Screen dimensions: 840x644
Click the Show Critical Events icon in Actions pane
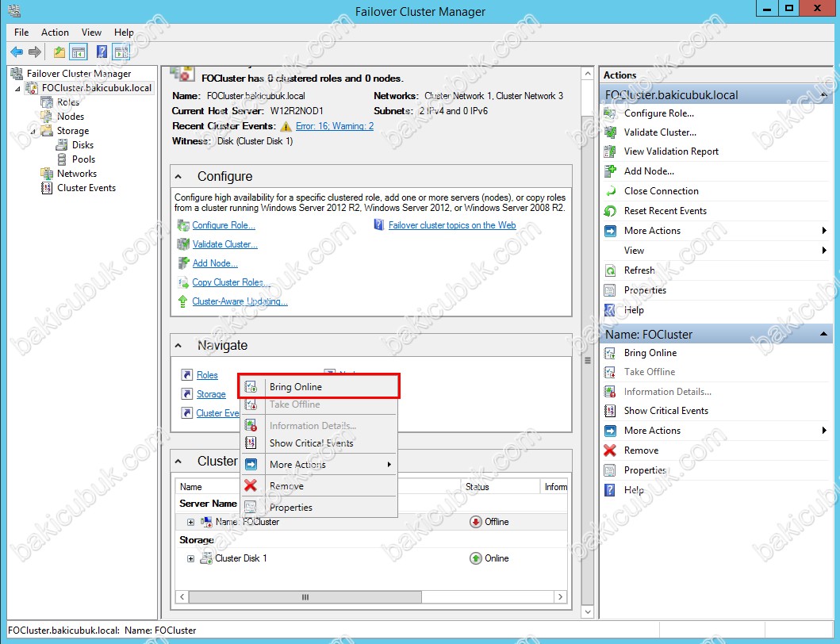[x=610, y=411]
